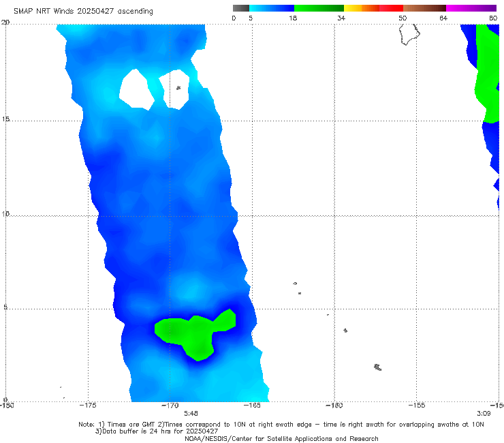Click the '20' latitude axis label
This screenshot has height=443, width=504.
(5, 22)
